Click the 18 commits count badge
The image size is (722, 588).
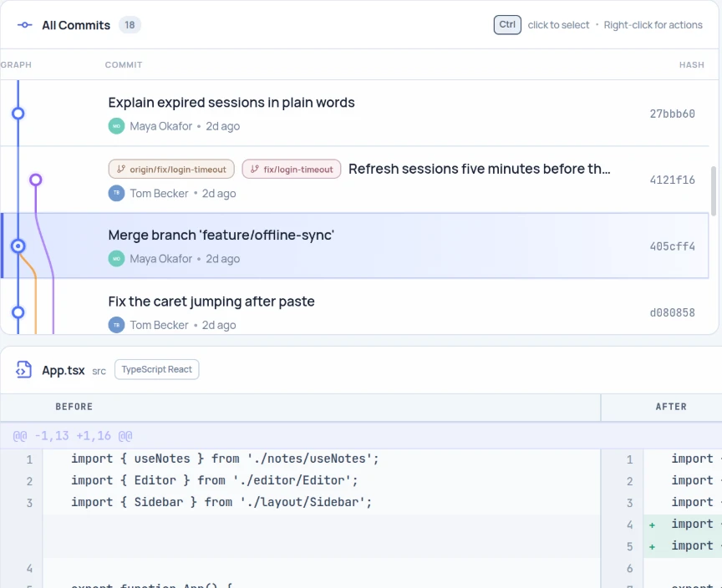click(130, 25)
